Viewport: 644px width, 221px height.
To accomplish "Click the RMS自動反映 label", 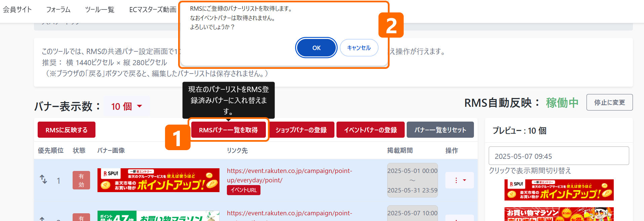I will (x=502, y=102).
